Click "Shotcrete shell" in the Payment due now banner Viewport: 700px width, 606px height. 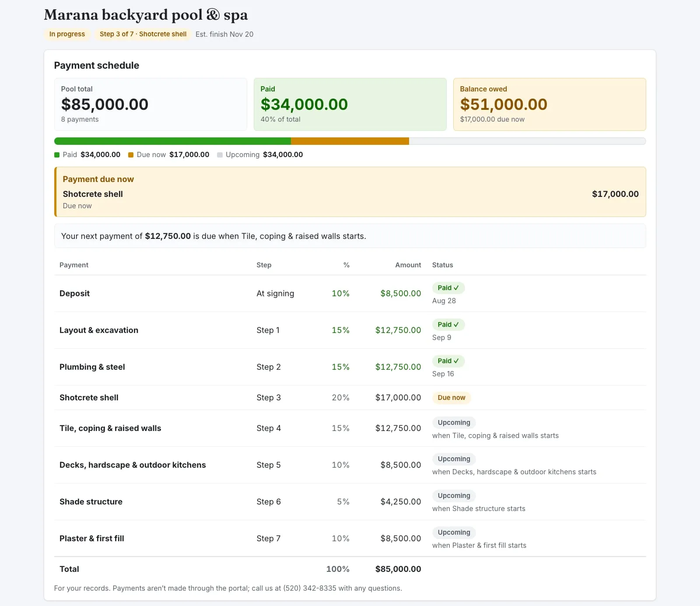click(x=93, y=194)
